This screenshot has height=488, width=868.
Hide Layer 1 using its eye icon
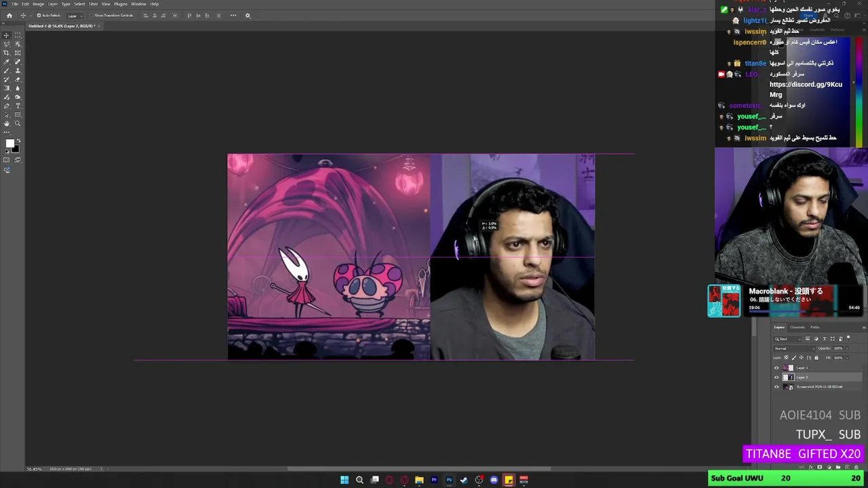tap(776, 368)
